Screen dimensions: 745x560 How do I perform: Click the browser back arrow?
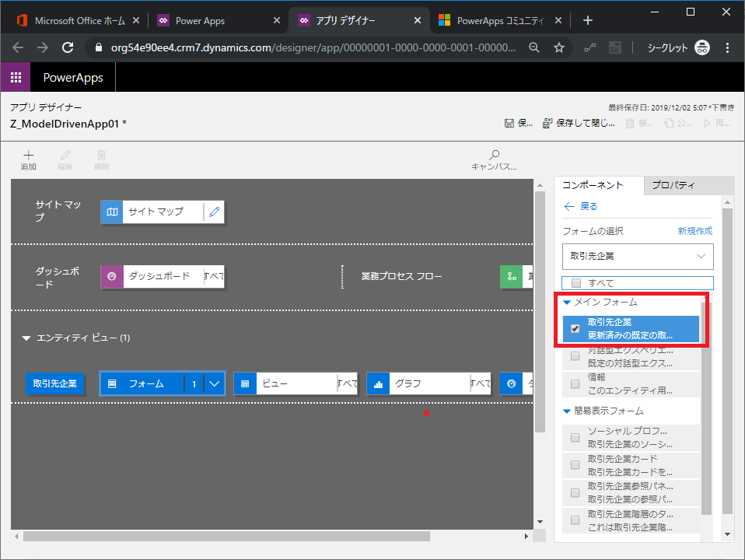click(x=18, y=47)
